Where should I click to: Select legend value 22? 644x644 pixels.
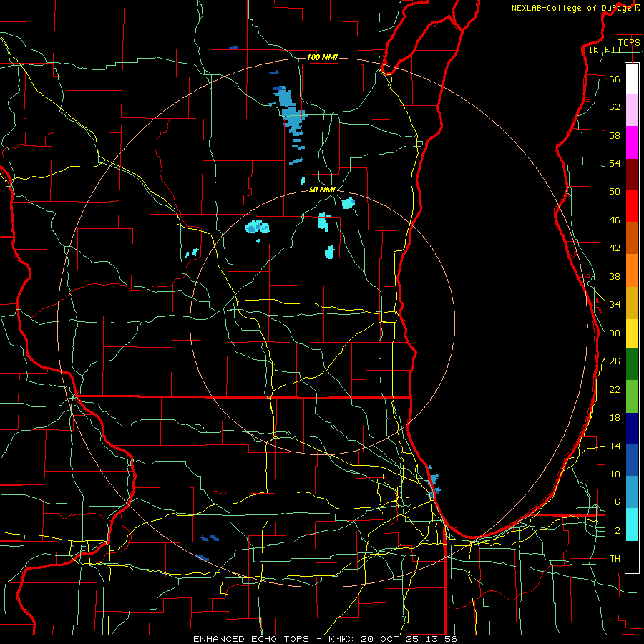pos(615,390)
